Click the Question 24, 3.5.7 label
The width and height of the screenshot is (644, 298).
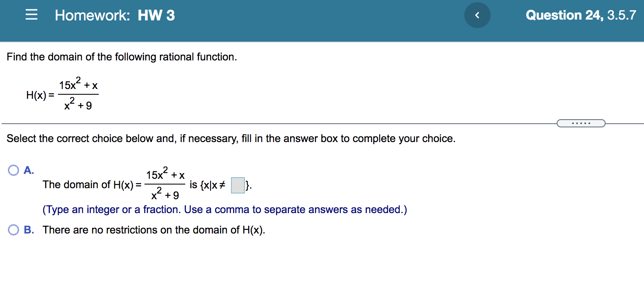pos(580,15)
